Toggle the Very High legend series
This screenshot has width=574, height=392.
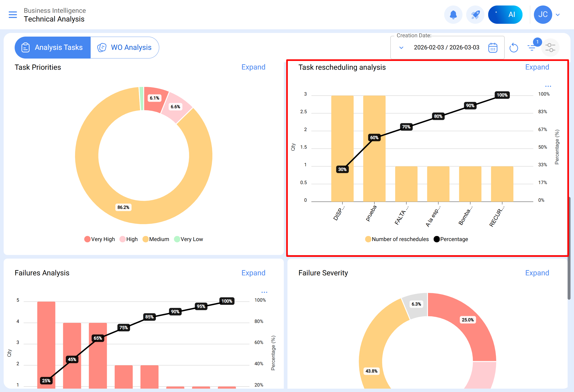[100, 239]
